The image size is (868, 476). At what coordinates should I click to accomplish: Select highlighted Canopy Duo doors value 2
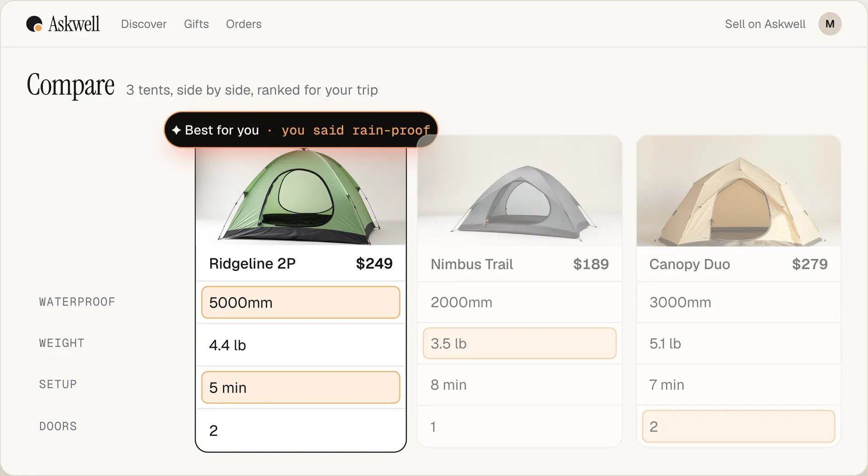[x=738, y=426]
